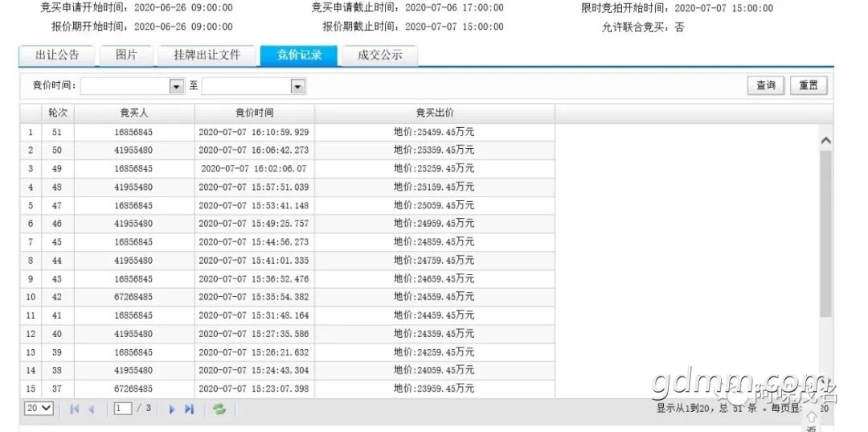Select bidder 67268485 in round 42
The image size is (868, 432).
point(133,297)
